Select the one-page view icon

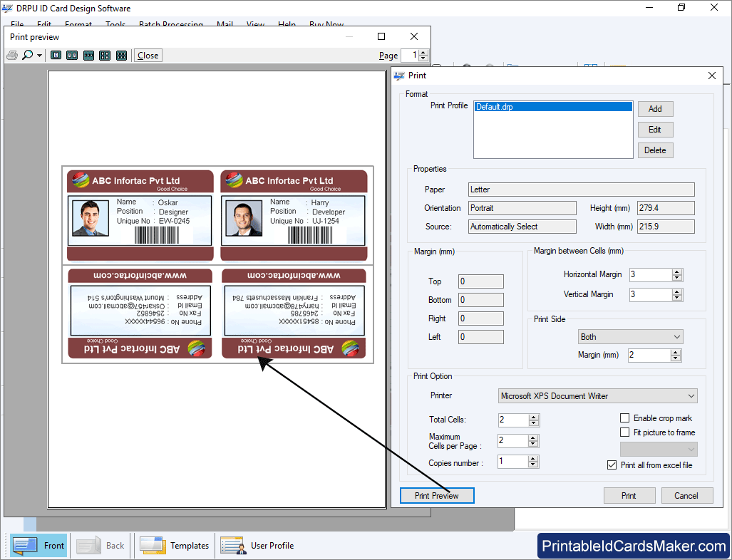tap(56, 55)
